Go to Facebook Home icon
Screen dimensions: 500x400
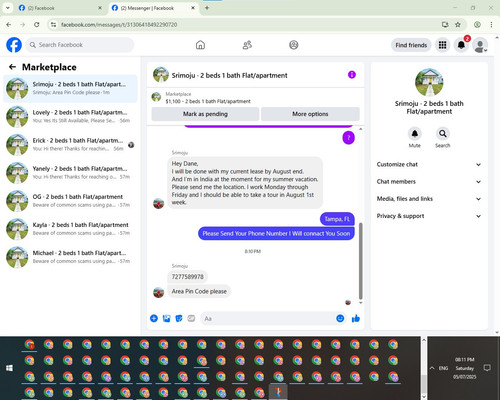(200, 45)
